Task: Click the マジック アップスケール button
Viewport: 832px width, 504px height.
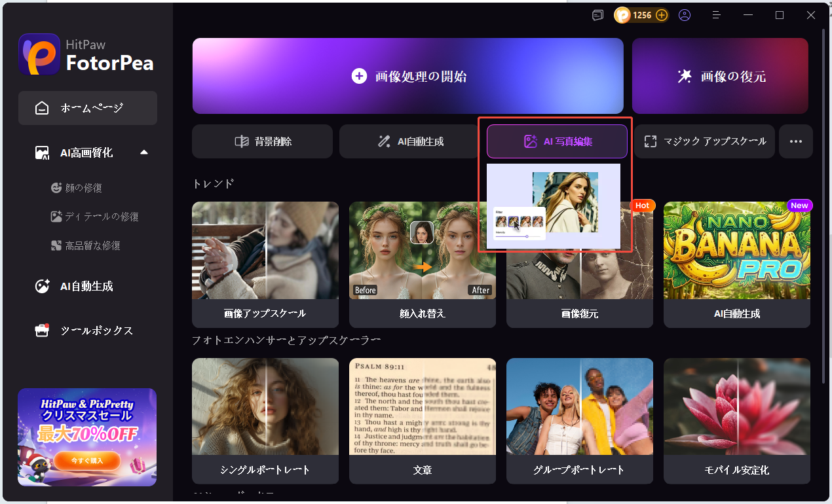Action: pyautogui.click(x=705, y=141)
